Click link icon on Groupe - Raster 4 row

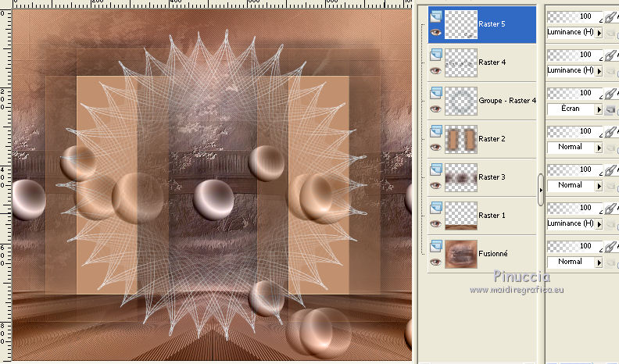click(610, 94)
